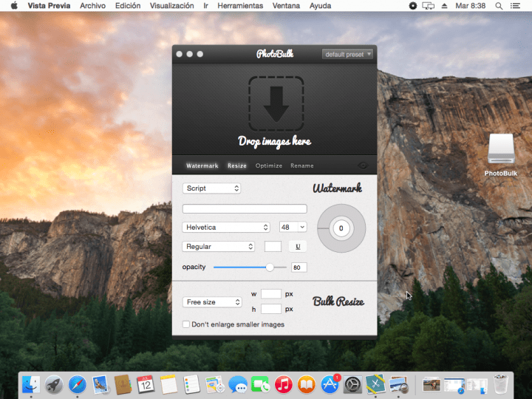Viewport: 532px width, 399px height.
Task: Open the default preset dropdown
Action: [347, 54]
